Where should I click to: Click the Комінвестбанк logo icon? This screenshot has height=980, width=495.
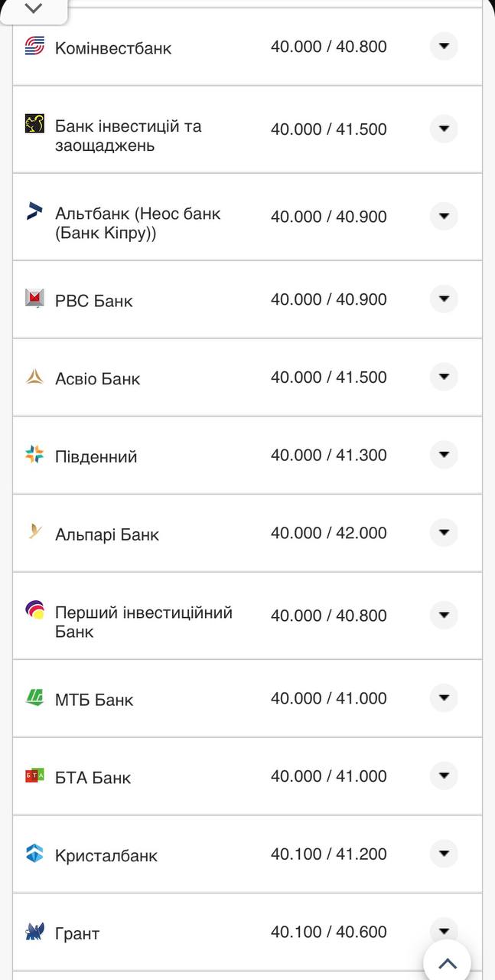(x=34, y=46)
